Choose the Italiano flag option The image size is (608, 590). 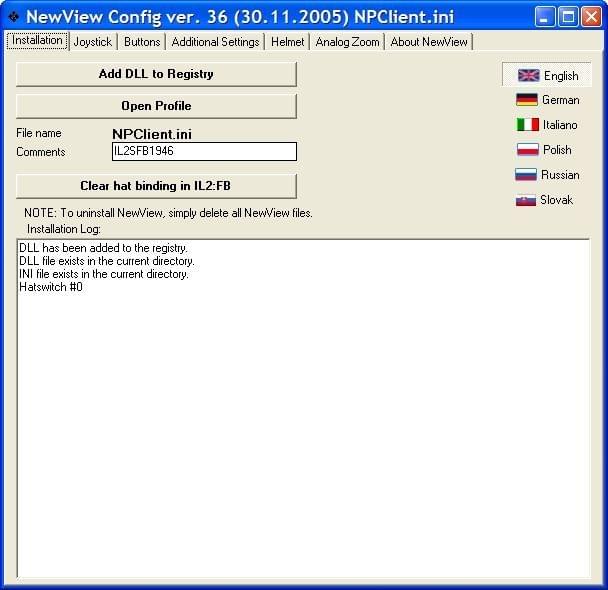(x=527, y=125)
